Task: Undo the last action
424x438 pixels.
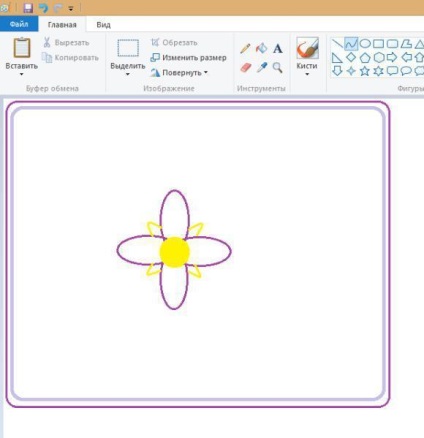Action: tap(43, 8)
